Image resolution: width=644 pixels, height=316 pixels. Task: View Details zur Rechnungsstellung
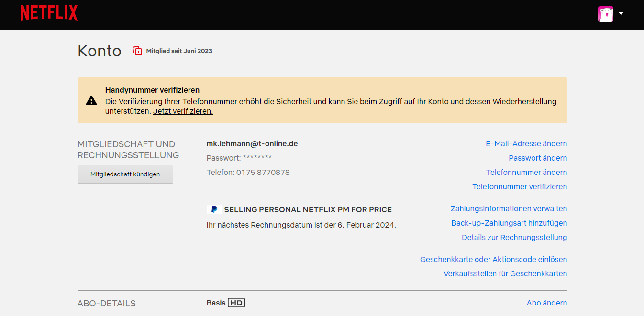pos(514,237)
